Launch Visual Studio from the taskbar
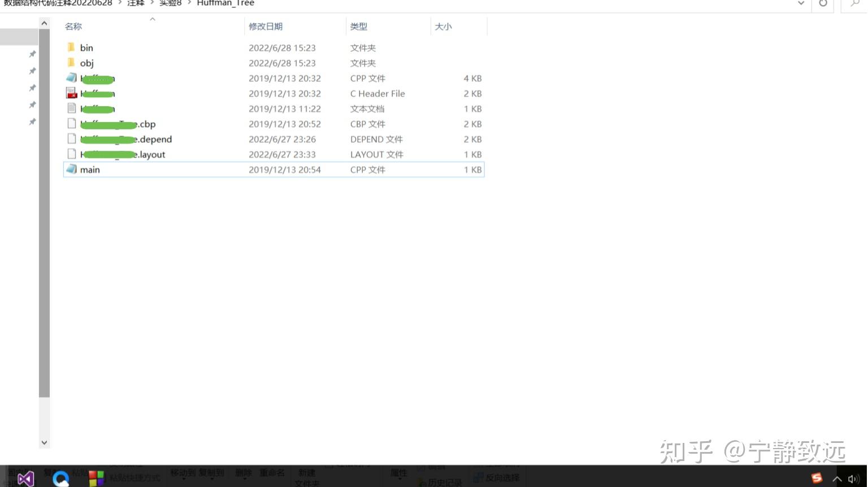Viewport: 868px width, 487px height. (x=25, y=479)
